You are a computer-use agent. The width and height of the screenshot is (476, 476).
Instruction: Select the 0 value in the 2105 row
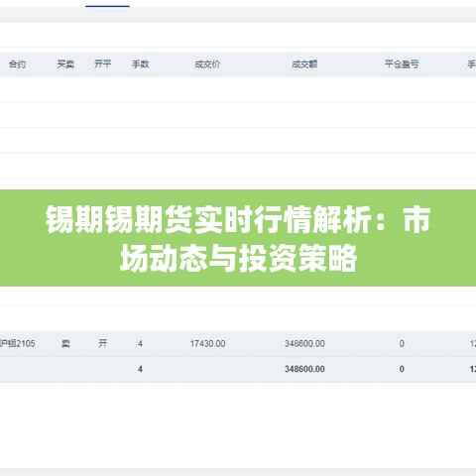402,344
